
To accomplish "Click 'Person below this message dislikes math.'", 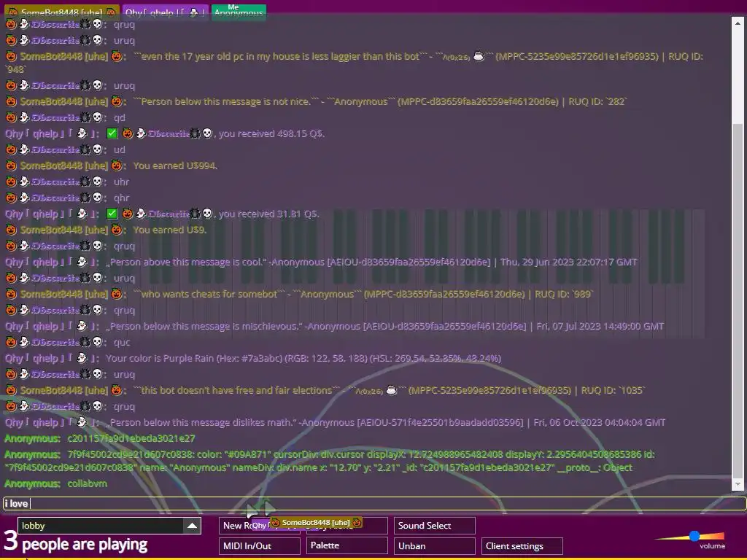I will point(201,422).
